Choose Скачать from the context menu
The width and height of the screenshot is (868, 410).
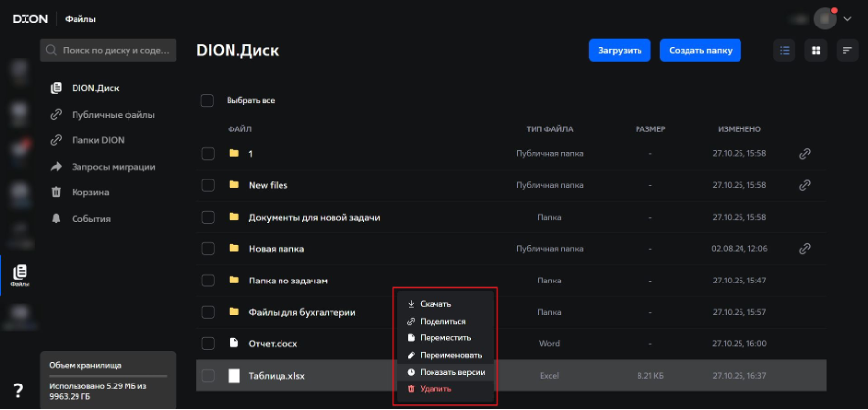point(434,304)
